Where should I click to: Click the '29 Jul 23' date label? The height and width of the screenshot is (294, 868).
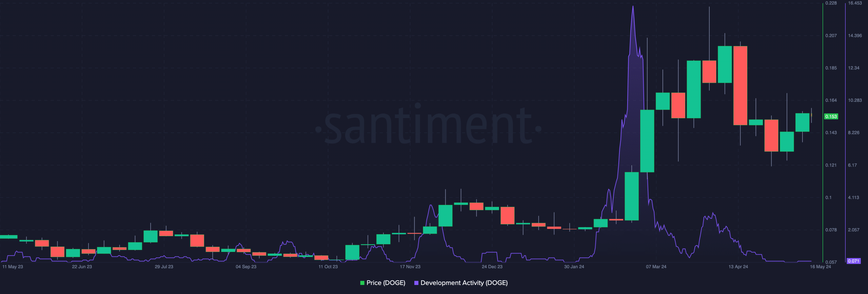coord(164,267)
